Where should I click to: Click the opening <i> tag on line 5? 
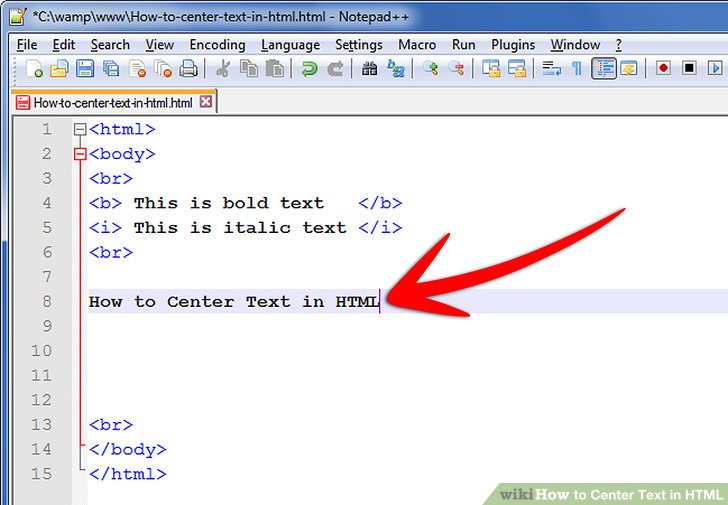point(105,227)
